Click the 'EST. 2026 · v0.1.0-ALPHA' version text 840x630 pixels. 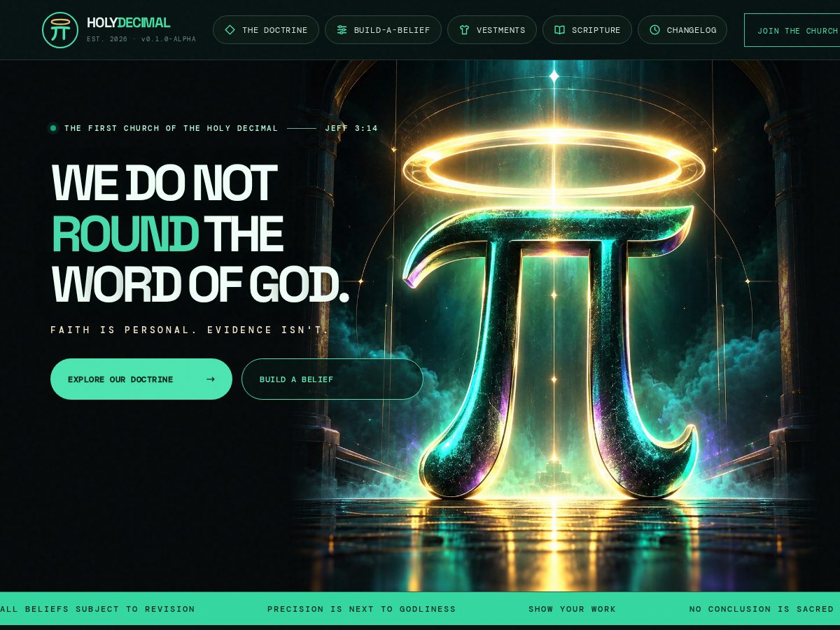point(141,39)
